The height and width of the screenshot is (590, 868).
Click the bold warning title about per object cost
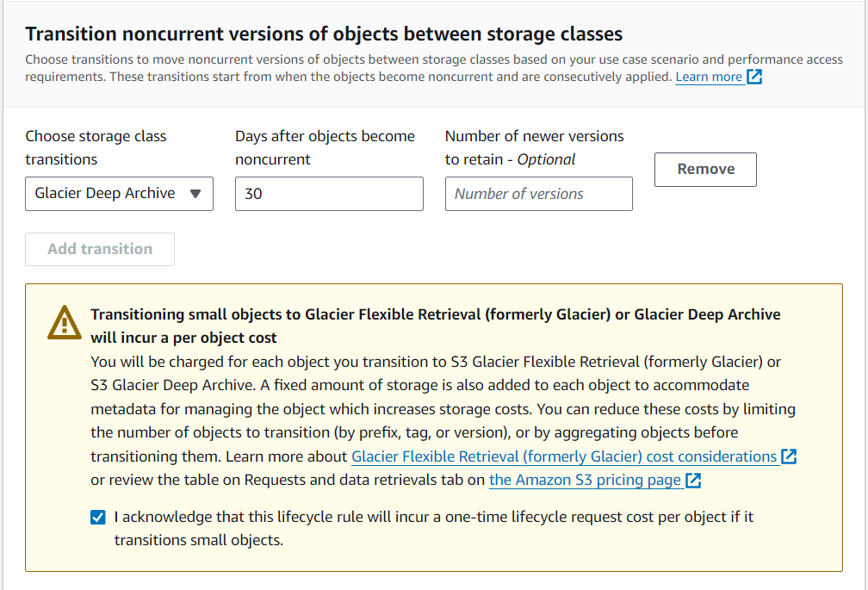(436, 326)
